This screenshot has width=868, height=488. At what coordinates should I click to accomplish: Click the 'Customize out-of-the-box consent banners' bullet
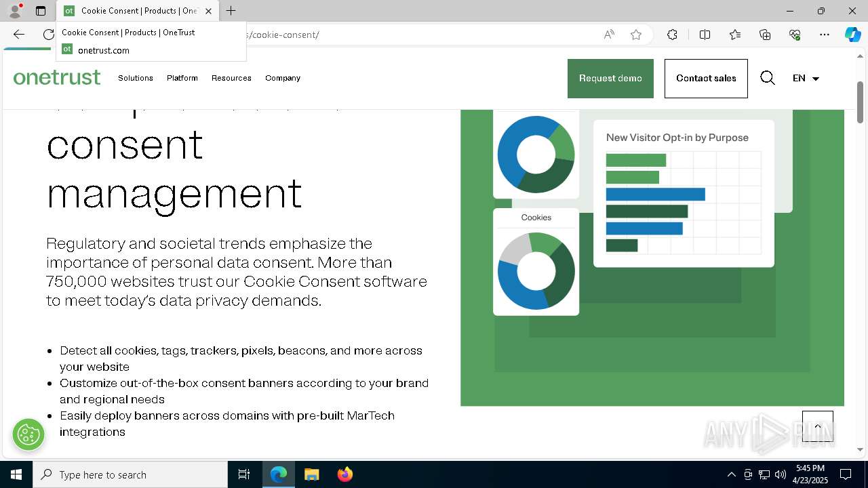[244, 391]
